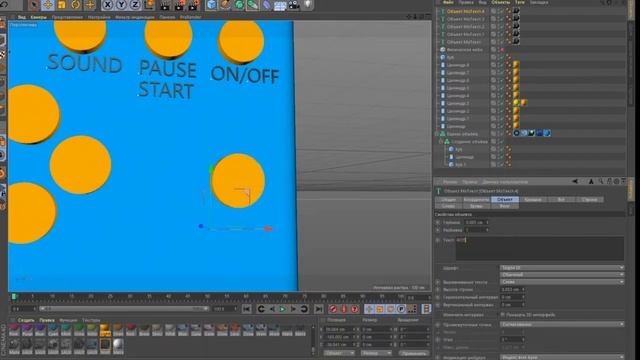The height and width of the screenshot is (360, 640).
Task: Select Цилиндр.8 in the object tree
Action: coord(458,65)
